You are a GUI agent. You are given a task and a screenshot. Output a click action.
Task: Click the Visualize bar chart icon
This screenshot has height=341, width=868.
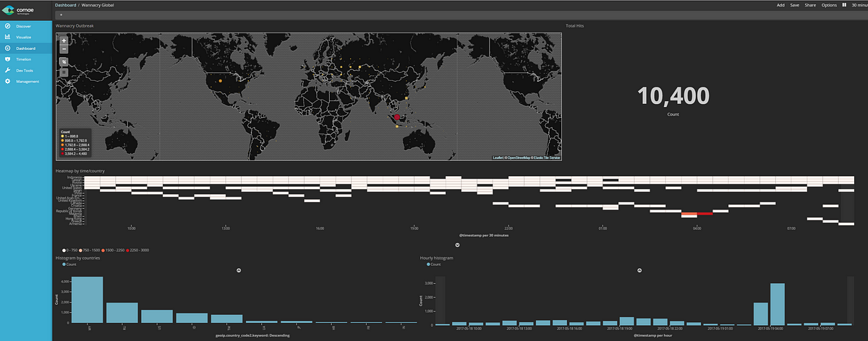pos(7,37)
